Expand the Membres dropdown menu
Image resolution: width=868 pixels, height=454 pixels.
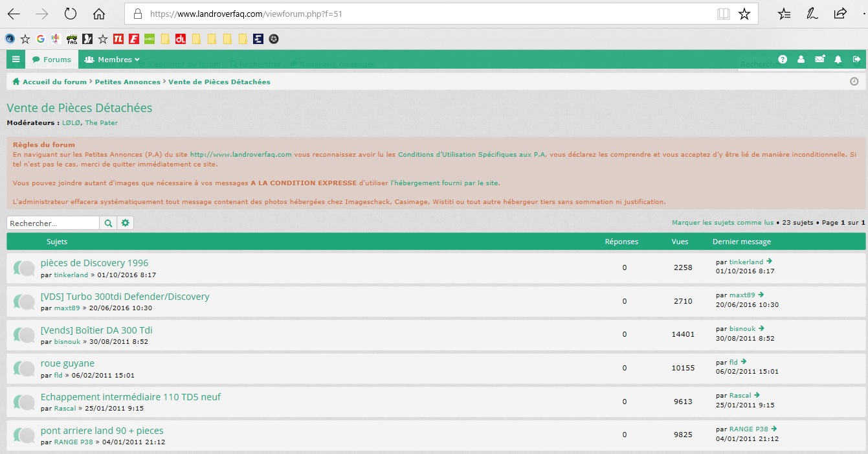pos(112,60)
